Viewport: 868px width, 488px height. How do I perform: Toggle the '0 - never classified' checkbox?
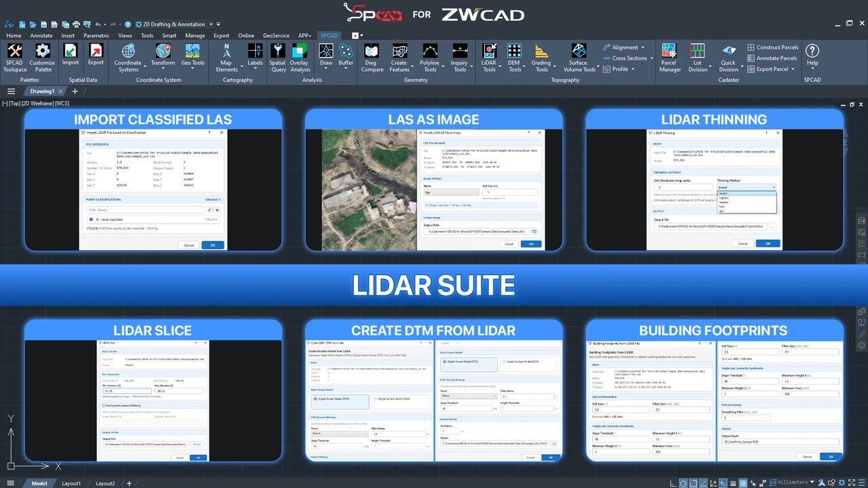tap(92, 219)
